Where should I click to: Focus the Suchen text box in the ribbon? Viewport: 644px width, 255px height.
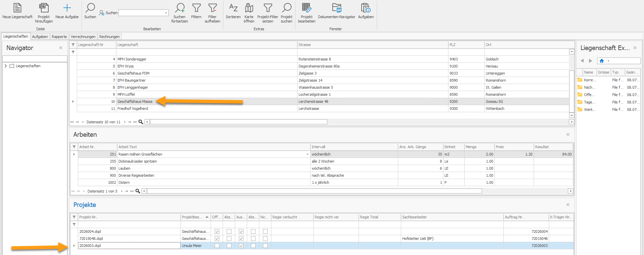click(x=141, y=13)
